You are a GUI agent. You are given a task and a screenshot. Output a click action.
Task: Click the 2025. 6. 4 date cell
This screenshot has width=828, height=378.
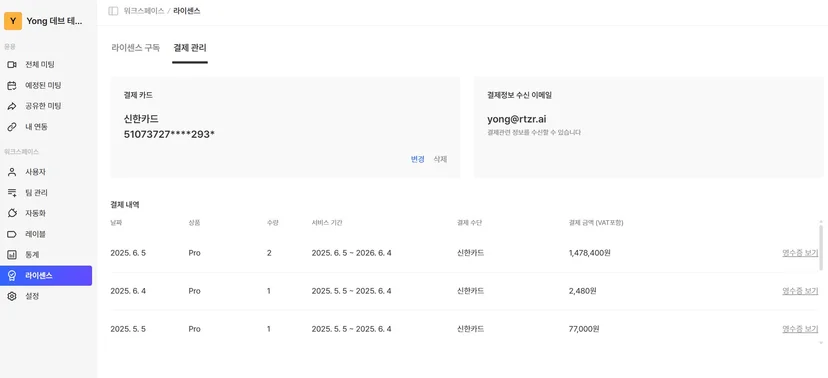click(128, 291)
